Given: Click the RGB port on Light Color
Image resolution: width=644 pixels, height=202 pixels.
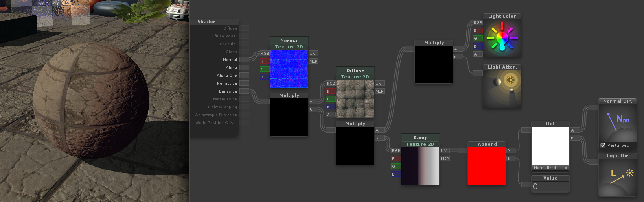Looking at the screenshot, I should click(478, 23).
